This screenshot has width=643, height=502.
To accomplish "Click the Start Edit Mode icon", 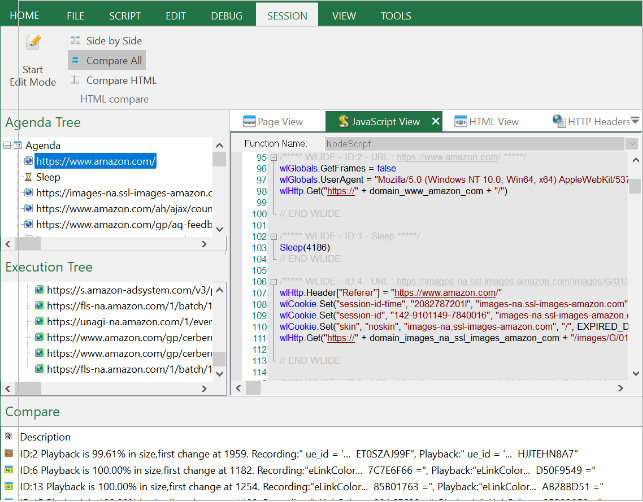I will click(33, 43).
